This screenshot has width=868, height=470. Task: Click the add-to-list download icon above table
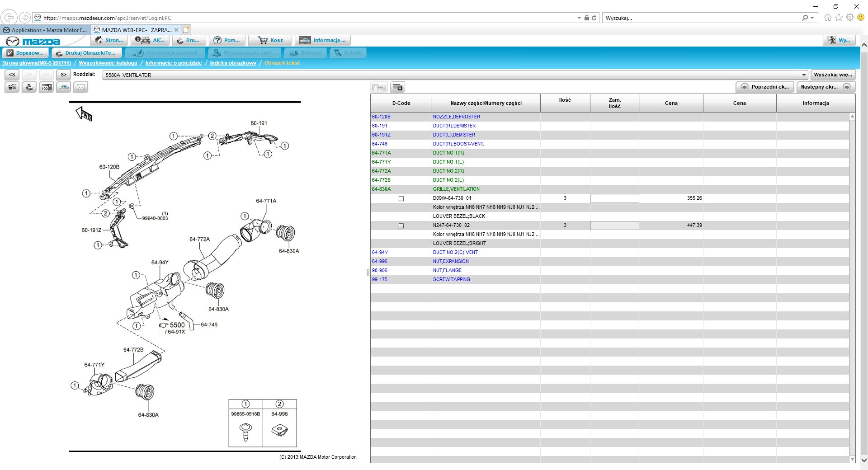pyautogui.click(x=397, y=87)
